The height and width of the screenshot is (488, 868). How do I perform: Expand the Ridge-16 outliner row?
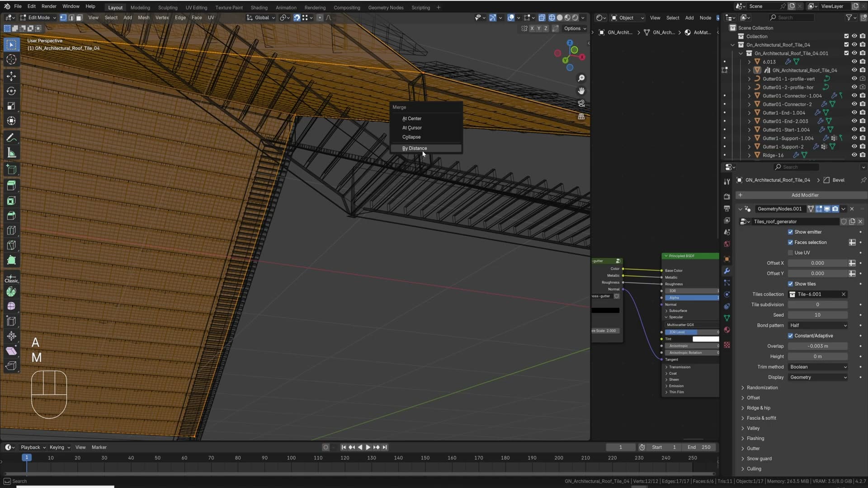(x=749, y=155)
